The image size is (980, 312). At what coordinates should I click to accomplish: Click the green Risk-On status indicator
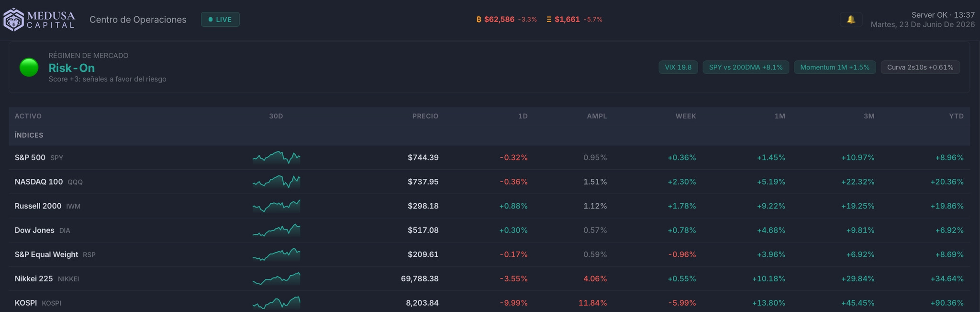pyautogui.click(x=29, y=67)
